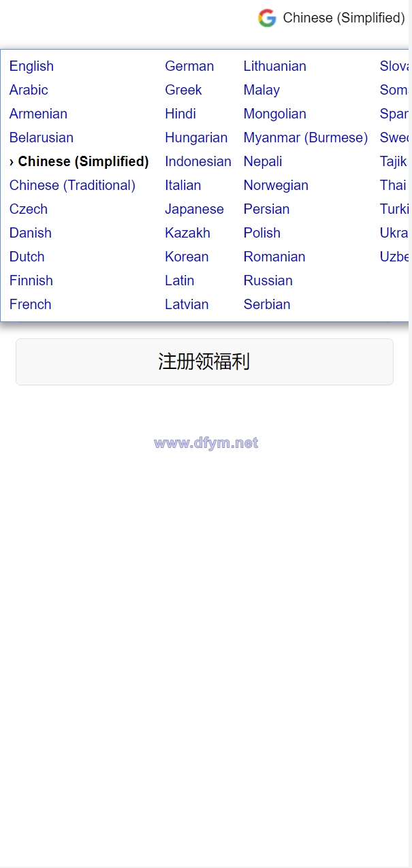Select Romanian language

pos(274,257)
